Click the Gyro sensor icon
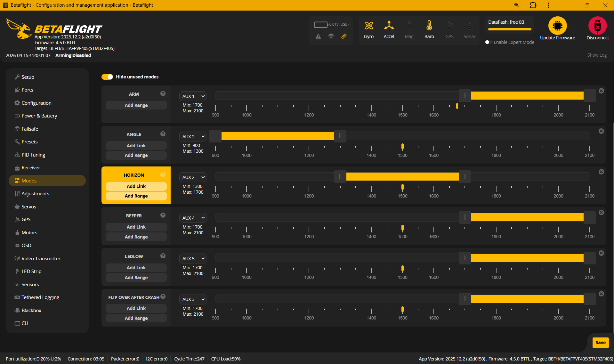614x364 pixels. (369, 26)
